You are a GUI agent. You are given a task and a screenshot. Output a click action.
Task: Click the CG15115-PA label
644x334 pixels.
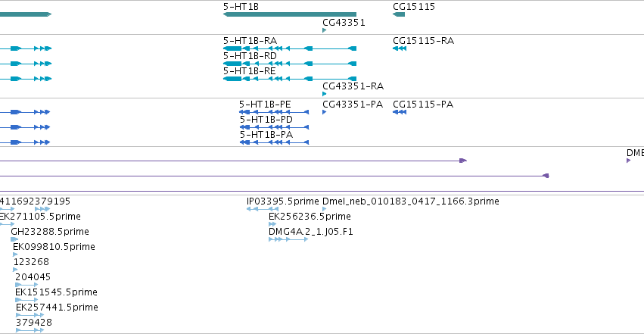click(422, 105)
